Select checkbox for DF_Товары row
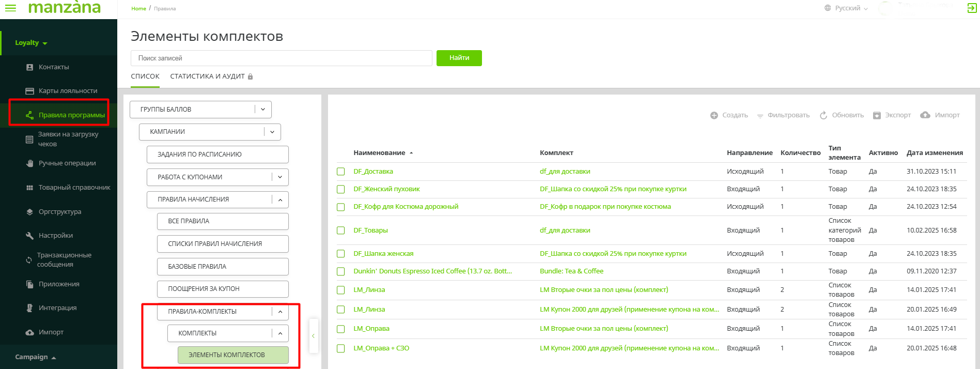 pyautogui.click(x=341, y=230)
